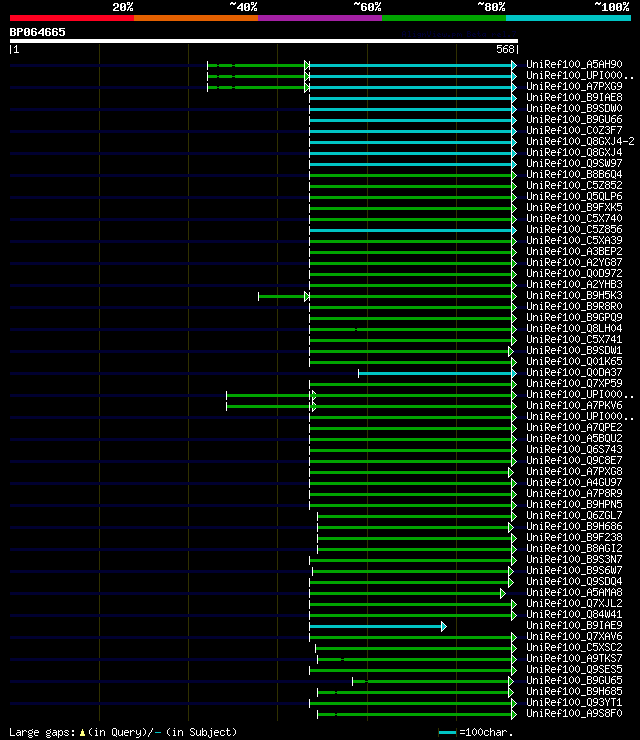
Task: Click the UniRef100_A7PXG8 entry
Action: [574, 471]
